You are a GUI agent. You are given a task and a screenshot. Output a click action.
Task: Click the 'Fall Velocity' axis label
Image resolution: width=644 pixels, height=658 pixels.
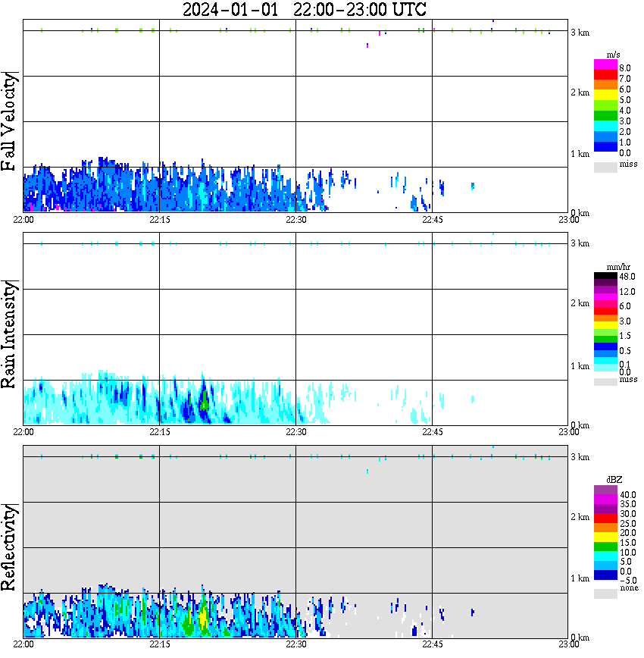10,121
